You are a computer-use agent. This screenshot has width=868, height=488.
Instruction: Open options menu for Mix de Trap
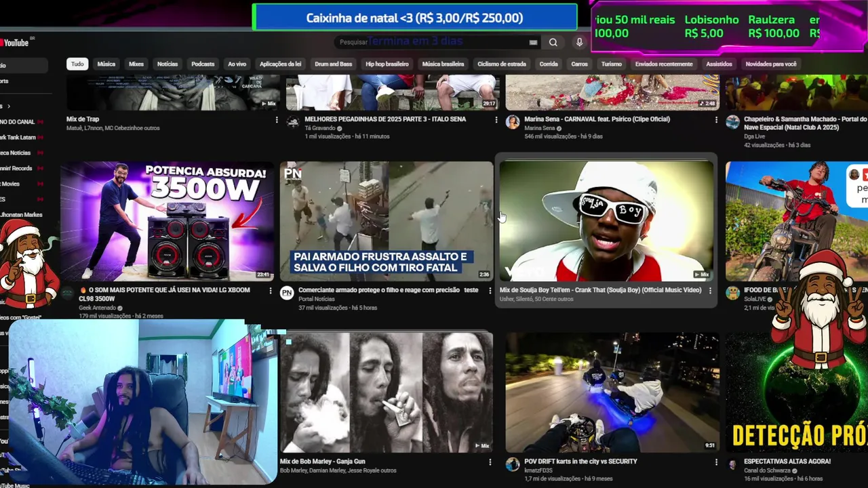276,120
